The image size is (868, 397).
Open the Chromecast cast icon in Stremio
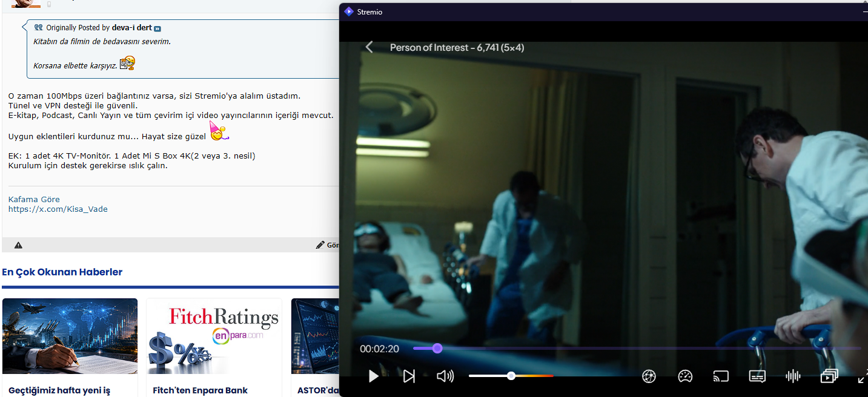coord(721,376)
